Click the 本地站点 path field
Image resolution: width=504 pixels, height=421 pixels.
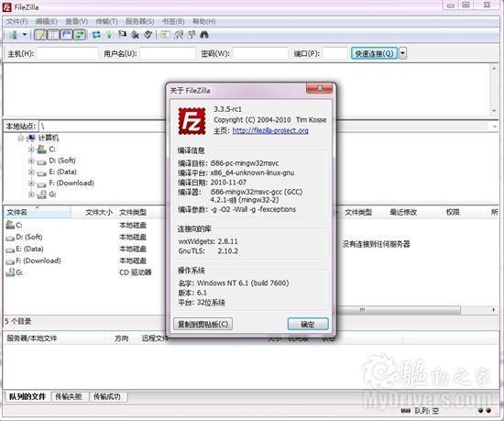103,127
